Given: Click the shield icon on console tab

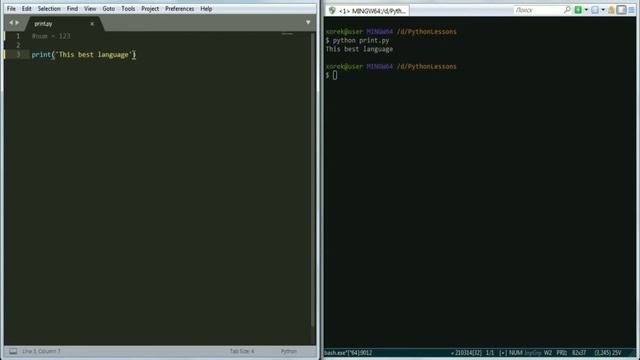Looking at the screenshot, I should (332, 11).
